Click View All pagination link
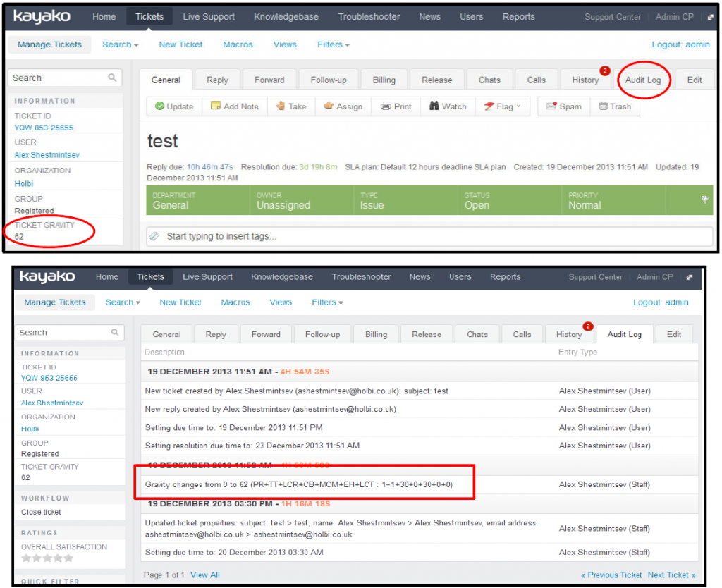 tap(205, 575)
